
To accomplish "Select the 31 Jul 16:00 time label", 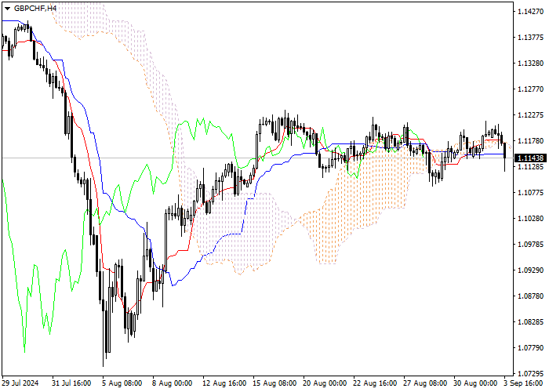I will tap(71, 383).
